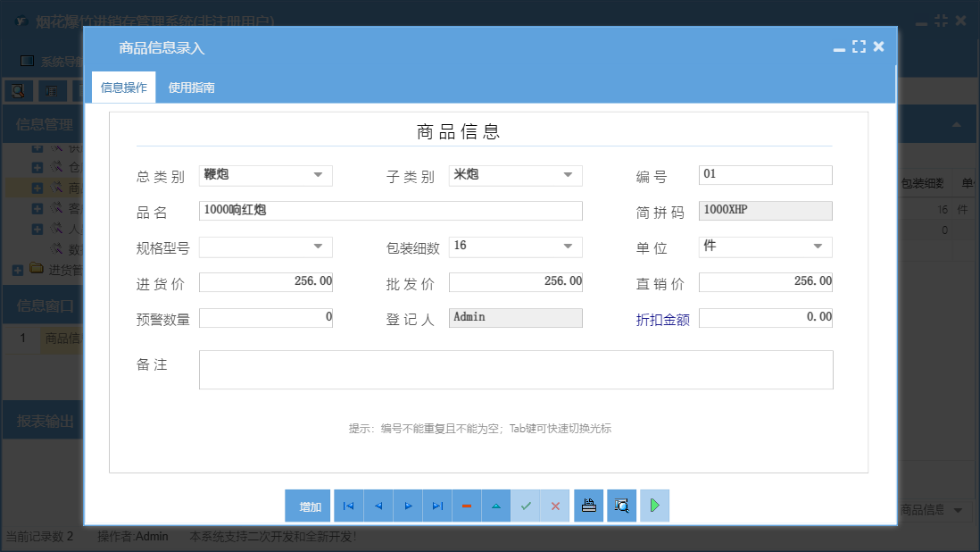Execute with the green play arrow icon
980x552 pixels.
(x=654, y=506)
